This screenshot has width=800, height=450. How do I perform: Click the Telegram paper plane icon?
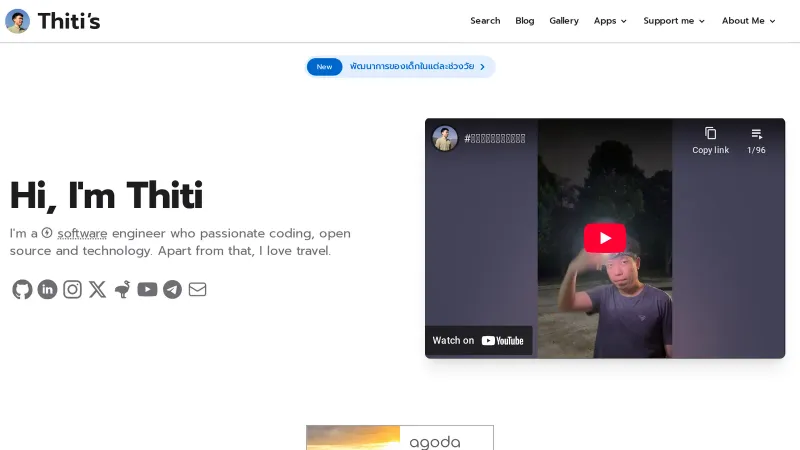click(172, 290)
